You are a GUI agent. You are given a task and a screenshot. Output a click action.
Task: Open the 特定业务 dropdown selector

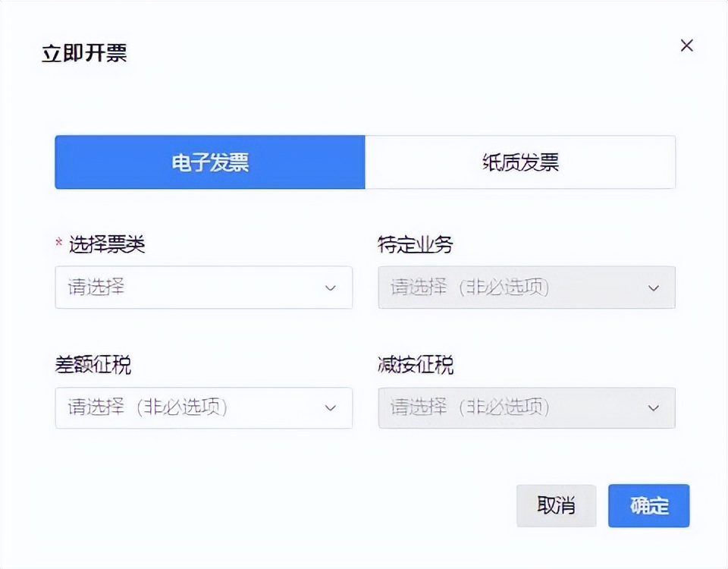(528, 288)
